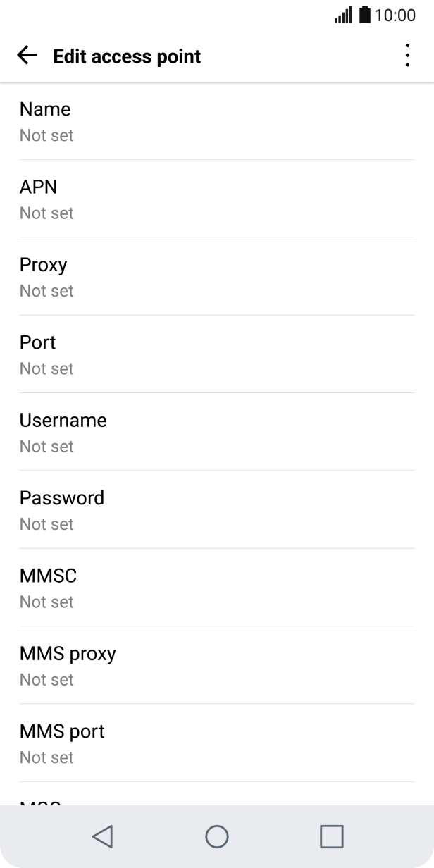This screenshot has width=434, height=868.
Task: Open the three-dot overflow menu
Action: (407, 56)
